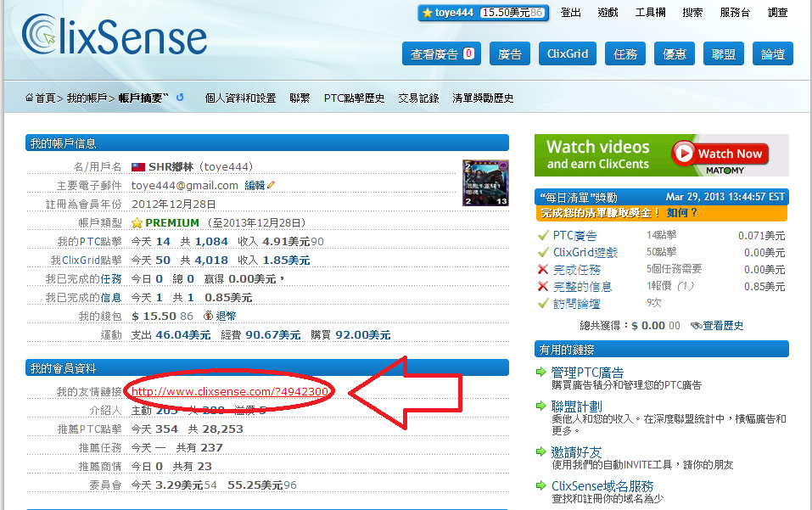Click 我的帳戶 breadcrumb link
Image resolution: width=812 pixels, height=510 pixels.
(x=87, y=98)
